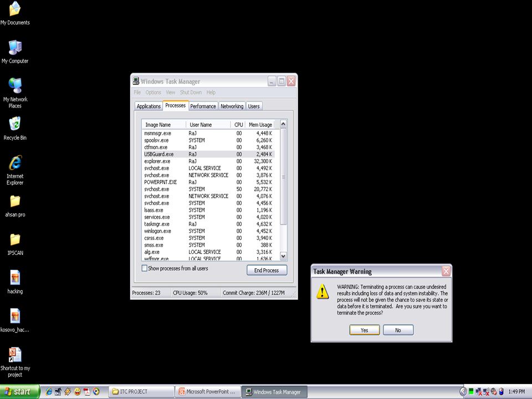Sort processes by Mem Usage column

click(x=260, y=125)
